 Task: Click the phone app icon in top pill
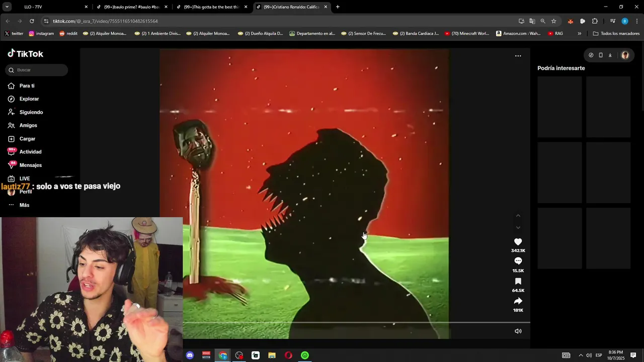tap(600, 55)
